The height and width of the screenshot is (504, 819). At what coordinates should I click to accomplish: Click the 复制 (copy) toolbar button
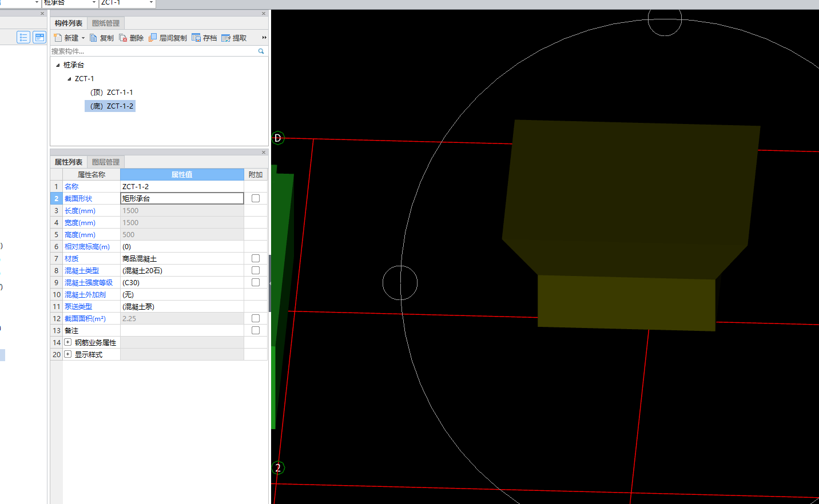(x=102, y=38)
